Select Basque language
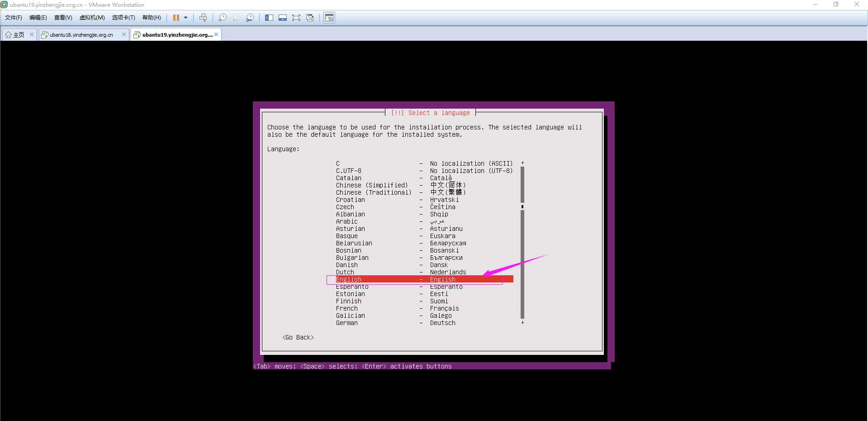The width and height of the screenshot is (868, 421). click(424, 236)
